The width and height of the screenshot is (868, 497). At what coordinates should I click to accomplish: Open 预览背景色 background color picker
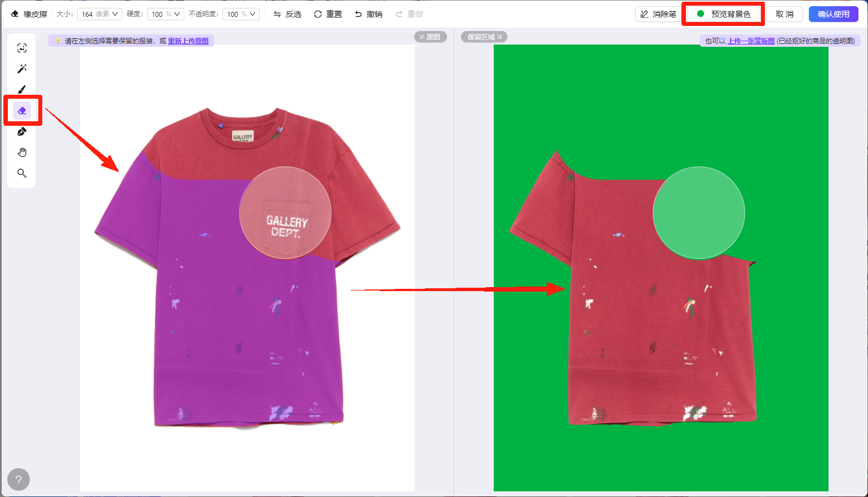pyautogui.click(x=724, y=14)
